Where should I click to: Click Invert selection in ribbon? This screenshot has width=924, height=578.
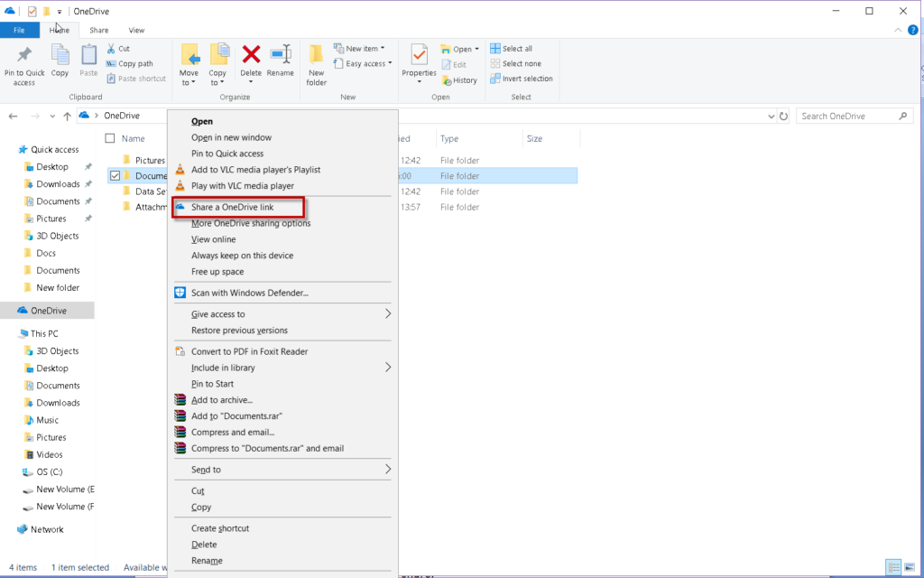522,79
